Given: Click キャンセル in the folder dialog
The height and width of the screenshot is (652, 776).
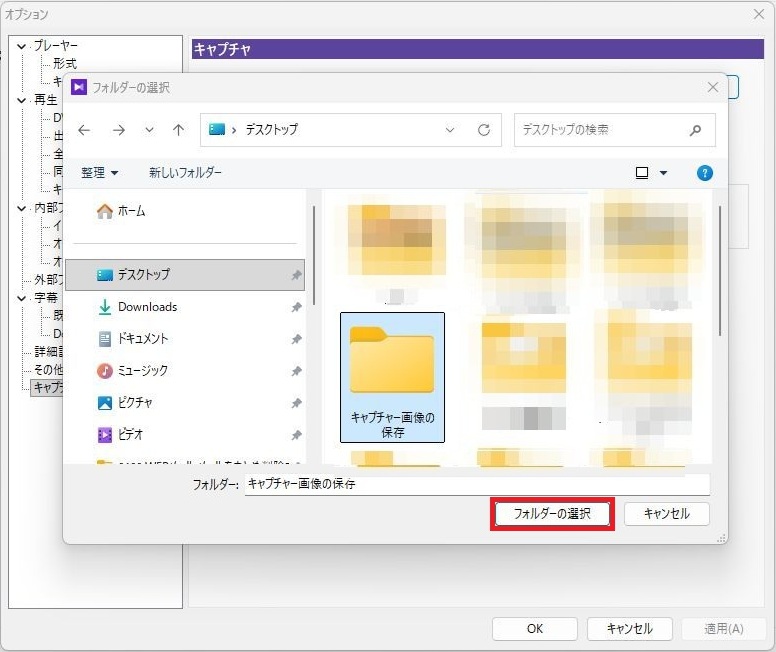Looking at the screenshot, I should pyautogui.click(x=666, y=514).
